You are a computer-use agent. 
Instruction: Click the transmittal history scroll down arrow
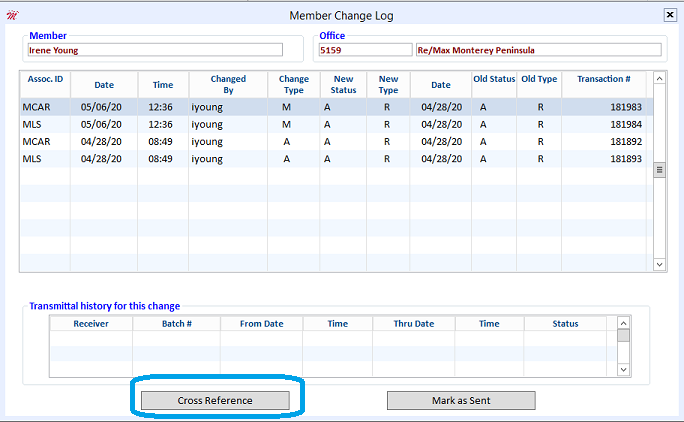coord(624,370)
